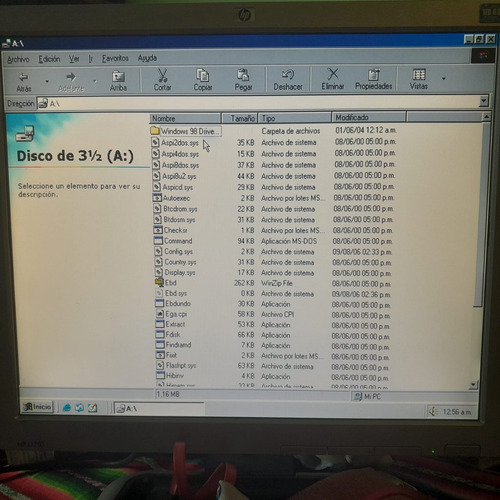The height and width of the screenshot is (500, 500).
Task: Select the Windows 98 Drive folder icon
Action: [x=155, y=131]
